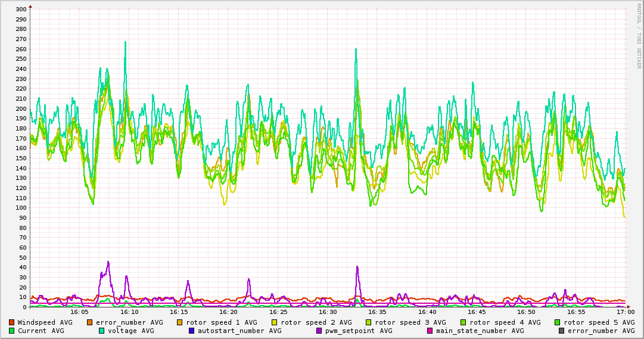Click the teal voltage AVG legend swatch
The height and width of the screenshot is (339, 644).
point(101,331)
